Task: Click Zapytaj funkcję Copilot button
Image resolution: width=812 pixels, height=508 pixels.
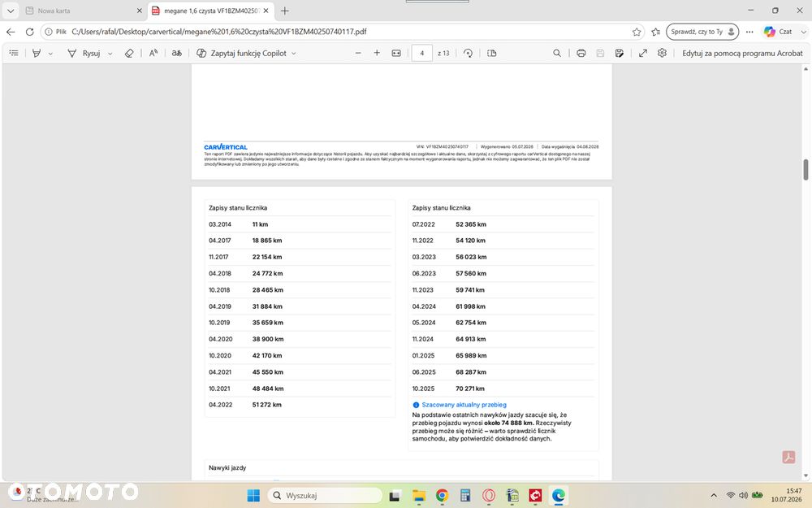Action: pos(241,53)
